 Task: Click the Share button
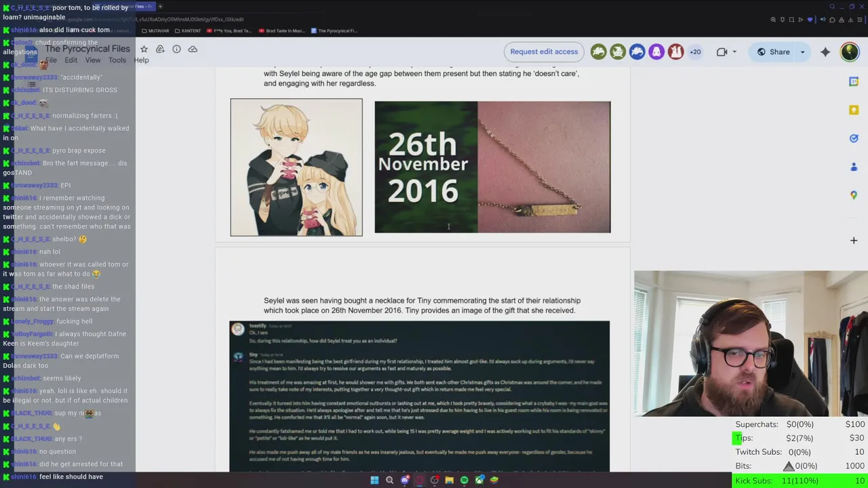tap(772, 52)
